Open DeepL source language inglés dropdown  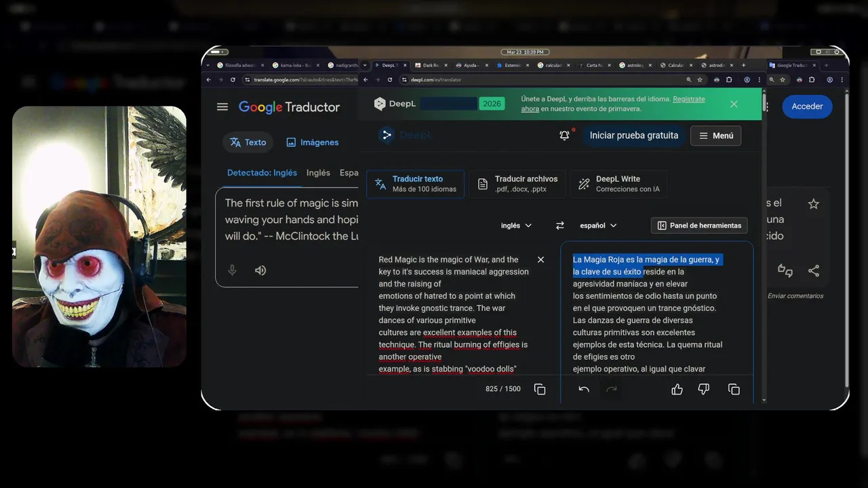(516, 226)
